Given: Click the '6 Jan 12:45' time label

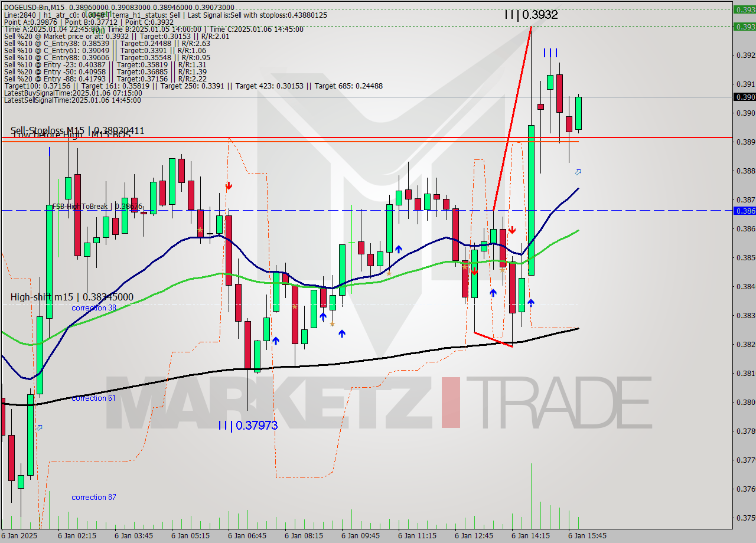Looking at the screenshot, I should pos(474,536).
